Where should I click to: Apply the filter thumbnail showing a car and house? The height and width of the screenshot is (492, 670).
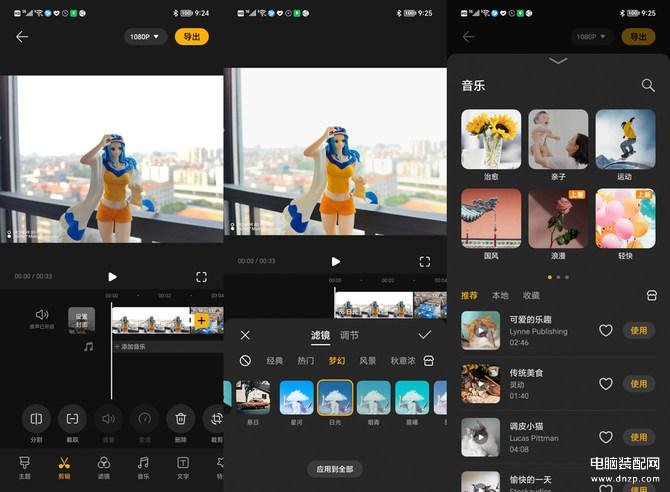253,398
